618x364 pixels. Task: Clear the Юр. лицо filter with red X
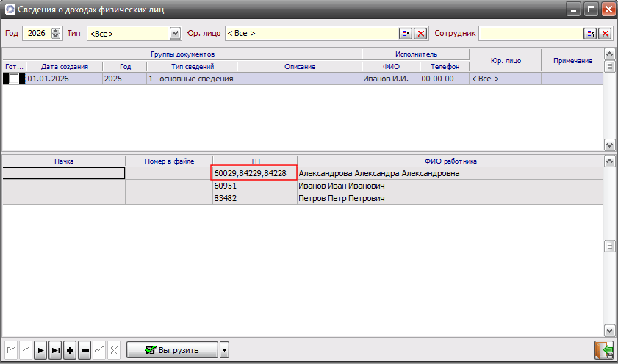(421, 34)
